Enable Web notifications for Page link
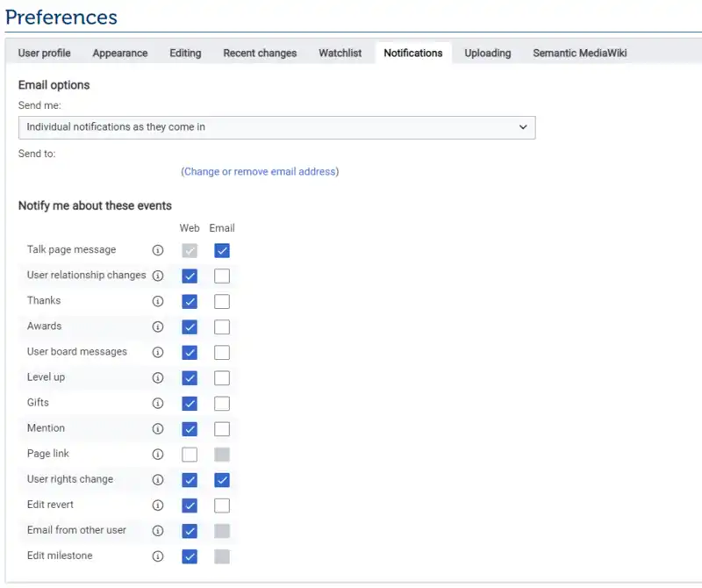The image size is (702, 588). pyautogui.click(x=190, y=454)
